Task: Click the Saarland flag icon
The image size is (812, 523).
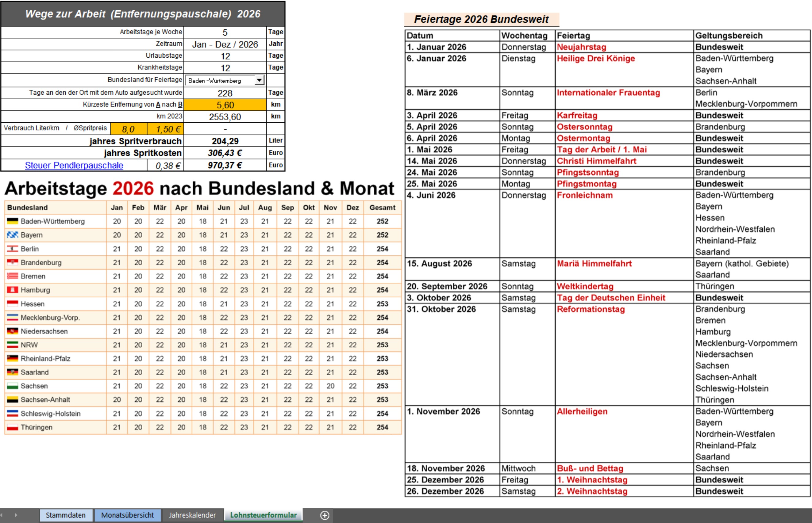Action: click(13, 372)
